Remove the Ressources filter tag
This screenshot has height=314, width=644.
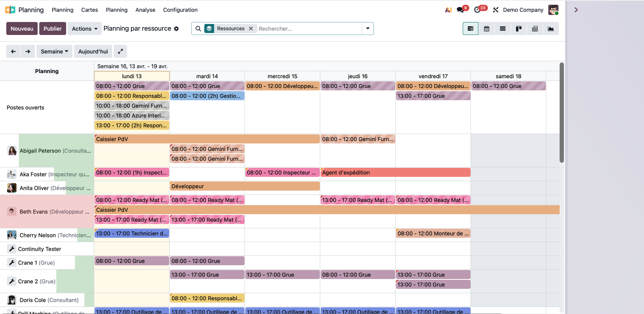tap(251, 29)
